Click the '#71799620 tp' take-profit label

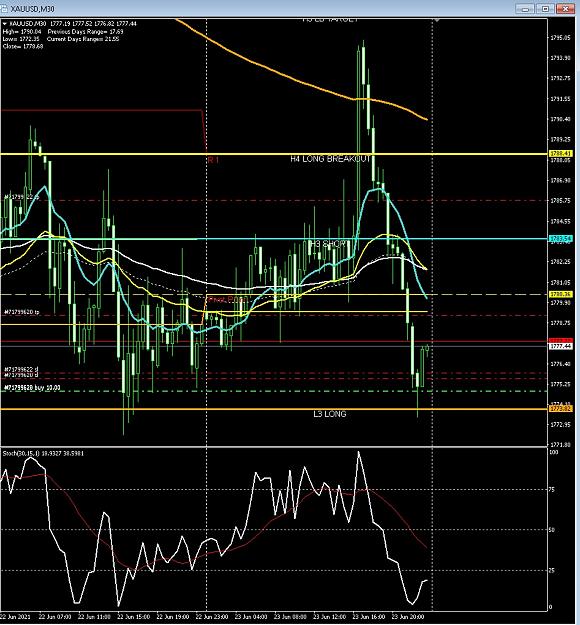point(22,312)
